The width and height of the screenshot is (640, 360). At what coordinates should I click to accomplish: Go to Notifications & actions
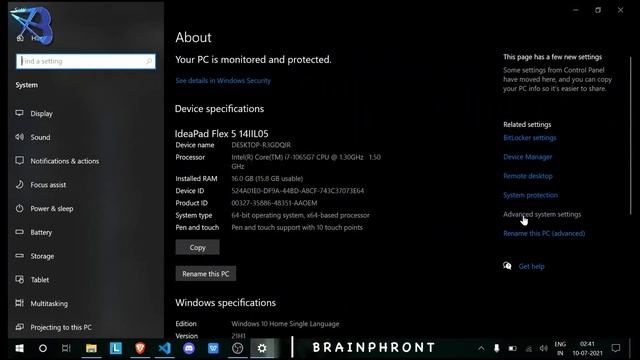pos(64,161)
